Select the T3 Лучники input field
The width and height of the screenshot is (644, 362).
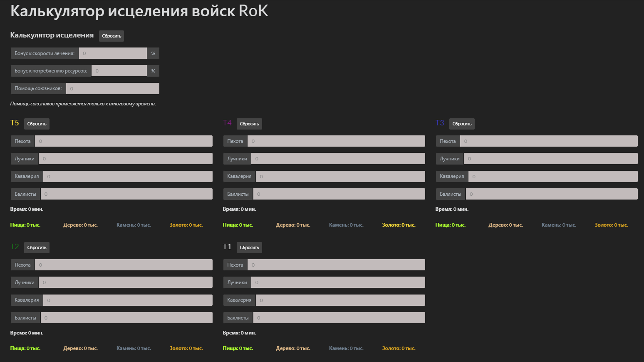pyautogui.click(x=551, y=159)
